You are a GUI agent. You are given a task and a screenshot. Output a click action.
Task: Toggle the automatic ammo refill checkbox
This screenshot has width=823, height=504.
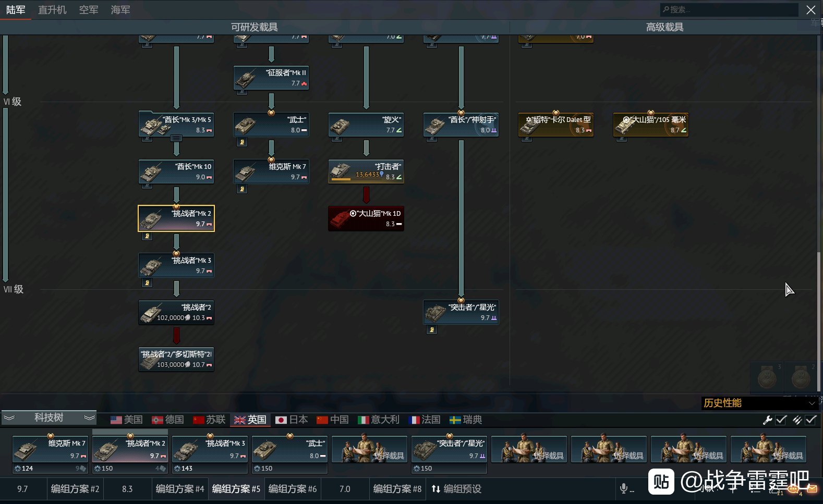point(811,420)
